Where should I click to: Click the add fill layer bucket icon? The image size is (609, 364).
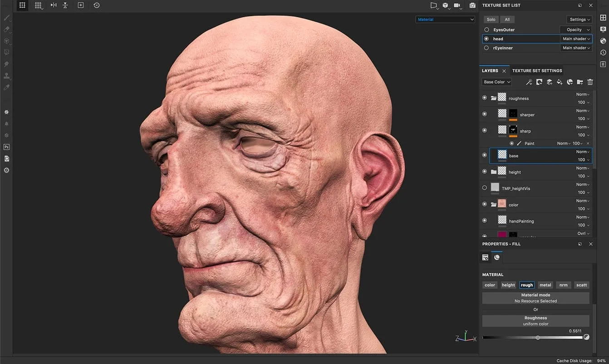(x=560, y=82)
